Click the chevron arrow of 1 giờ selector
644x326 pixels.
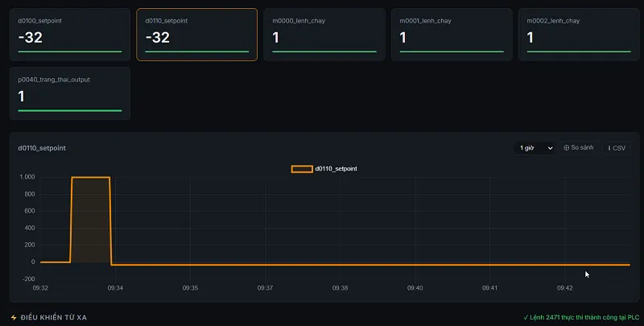point(550,148)
